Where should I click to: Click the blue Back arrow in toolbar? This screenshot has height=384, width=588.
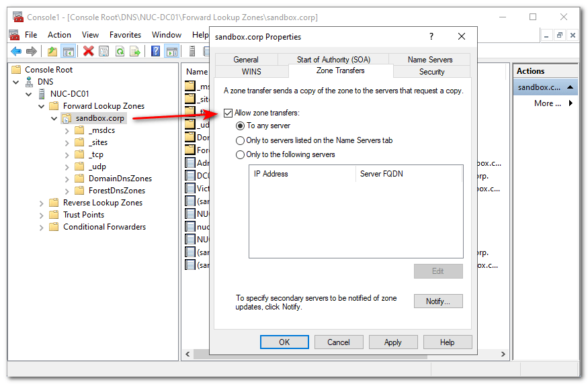pyautogui.click(x=16, y=51)
